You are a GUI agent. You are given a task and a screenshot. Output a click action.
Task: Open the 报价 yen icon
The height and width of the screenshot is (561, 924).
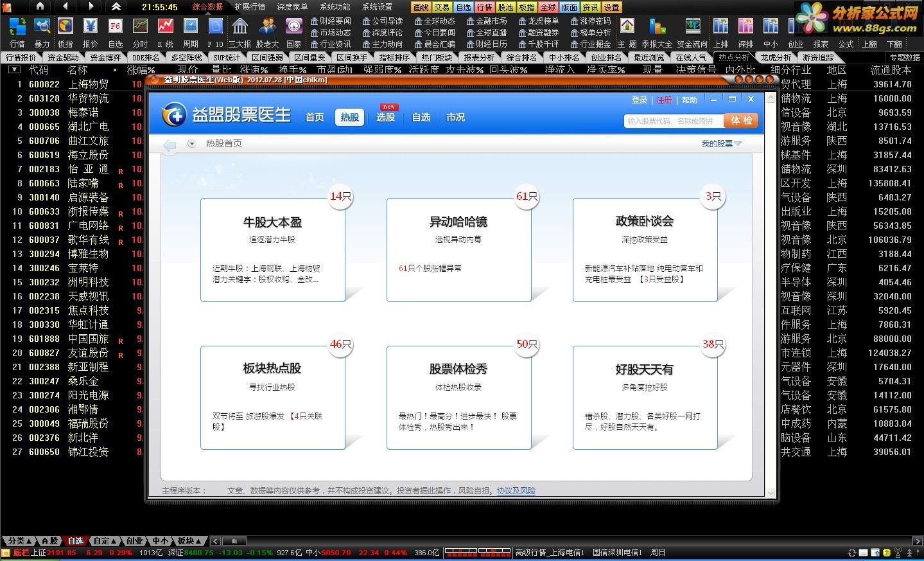click(91, 26)
